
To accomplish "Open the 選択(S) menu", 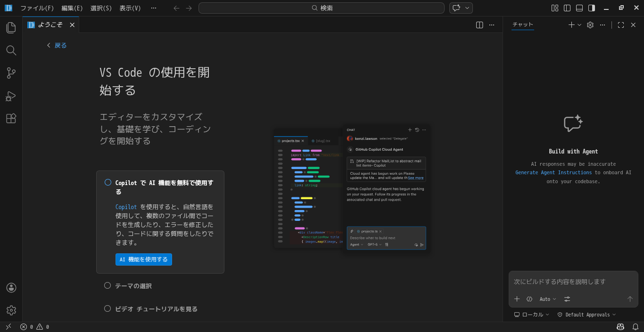I will coord(101,8).
